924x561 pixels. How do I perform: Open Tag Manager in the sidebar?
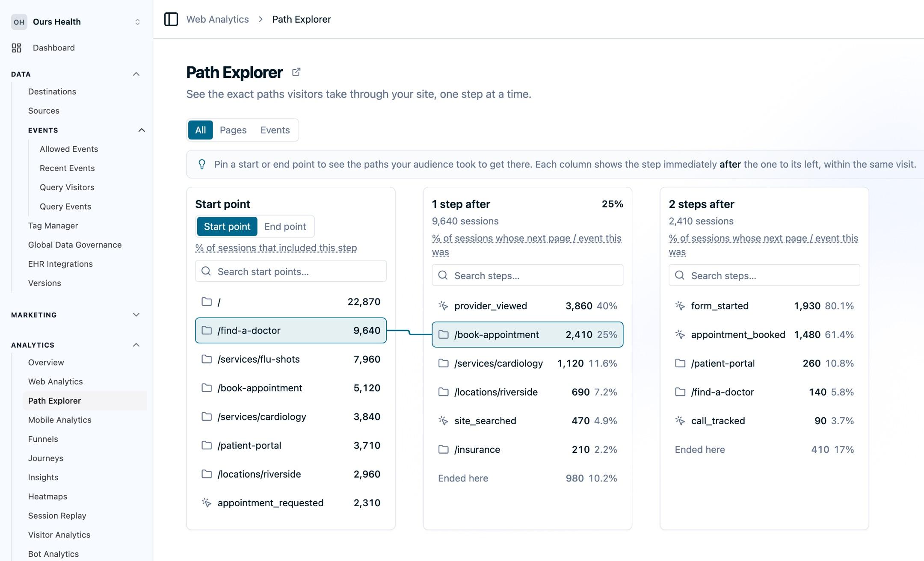(x=53, y=225)
